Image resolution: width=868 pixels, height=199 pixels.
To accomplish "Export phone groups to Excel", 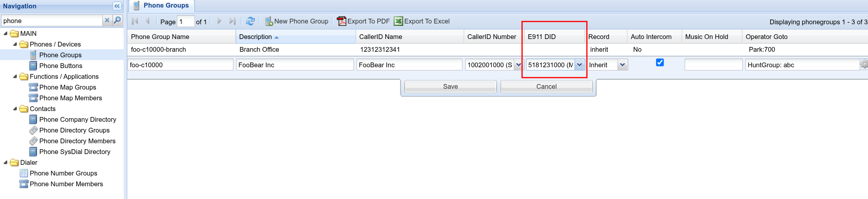I will (422, 21).
